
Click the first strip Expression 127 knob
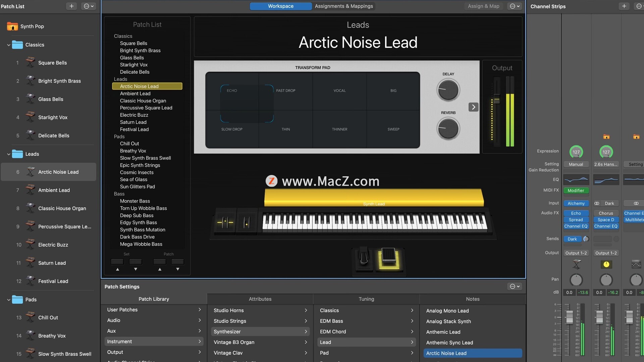(x=576, y=152)
